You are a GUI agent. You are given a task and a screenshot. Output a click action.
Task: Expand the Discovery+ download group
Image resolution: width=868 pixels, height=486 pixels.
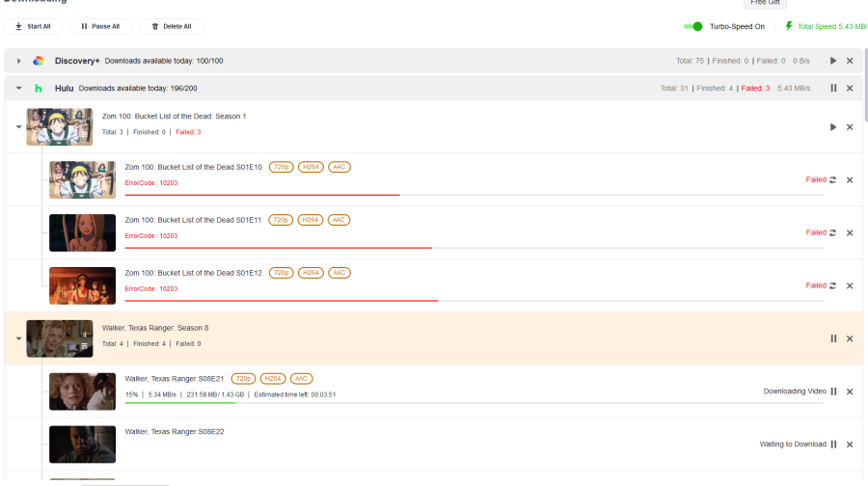pyautogui.click(x=18, y=61)
